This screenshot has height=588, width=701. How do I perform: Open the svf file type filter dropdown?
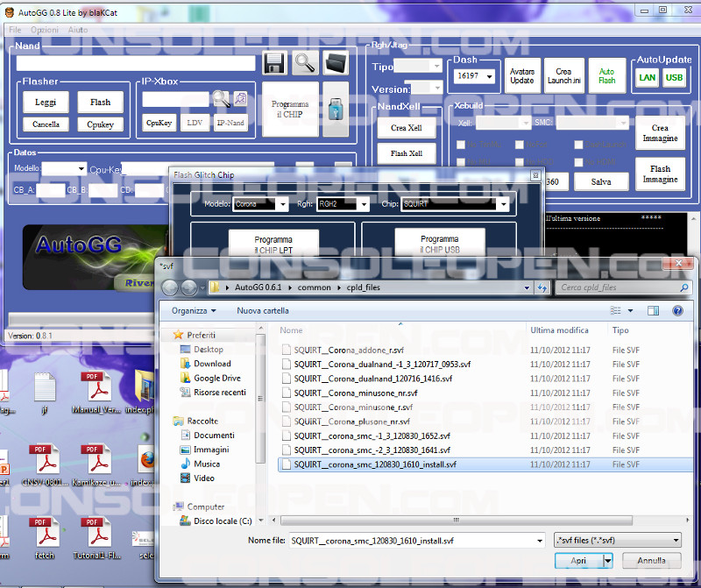pyautogui.click(x=618, y=541)
